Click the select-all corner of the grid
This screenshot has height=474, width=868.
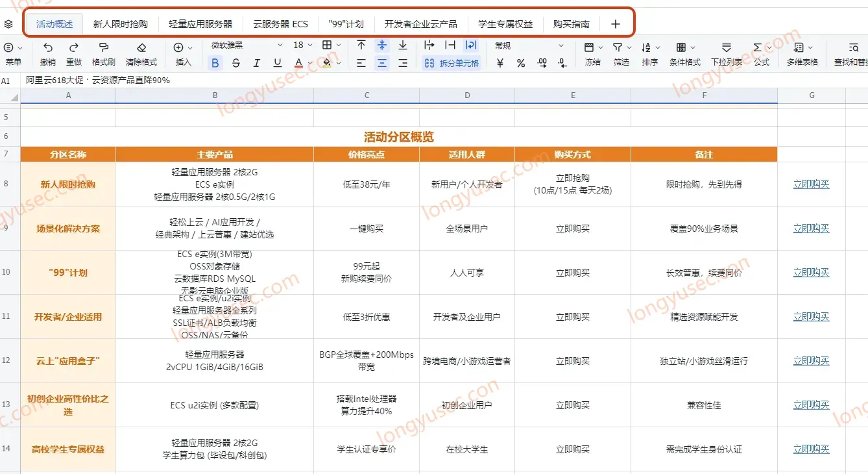tap(10, 95)
